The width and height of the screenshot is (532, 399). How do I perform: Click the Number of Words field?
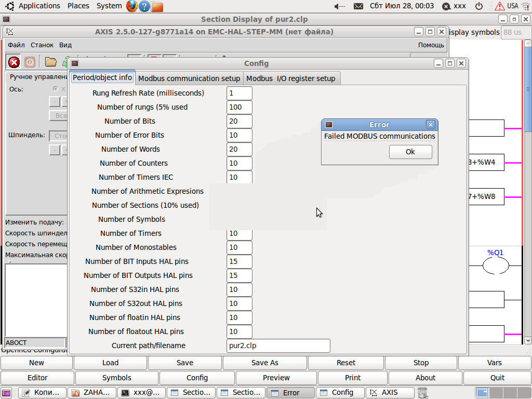pos(240,149)
